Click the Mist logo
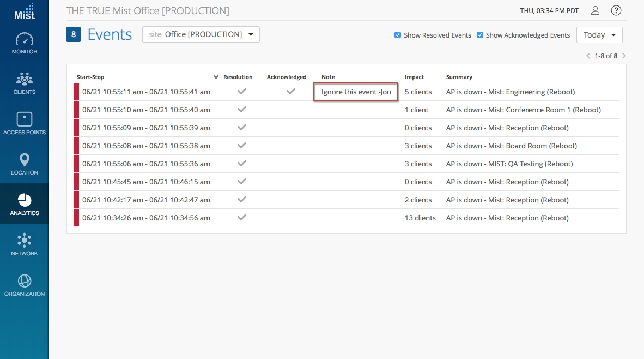Image resolution: width=644 pixels, height=359 pixels. (x=25, y=11)
